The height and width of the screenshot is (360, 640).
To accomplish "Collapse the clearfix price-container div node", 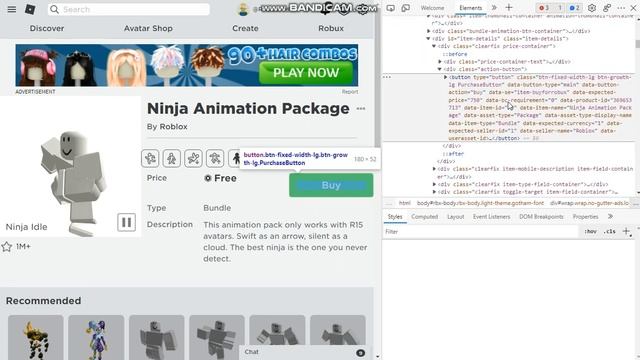I will pyautogui.click(x=434, y=46).
